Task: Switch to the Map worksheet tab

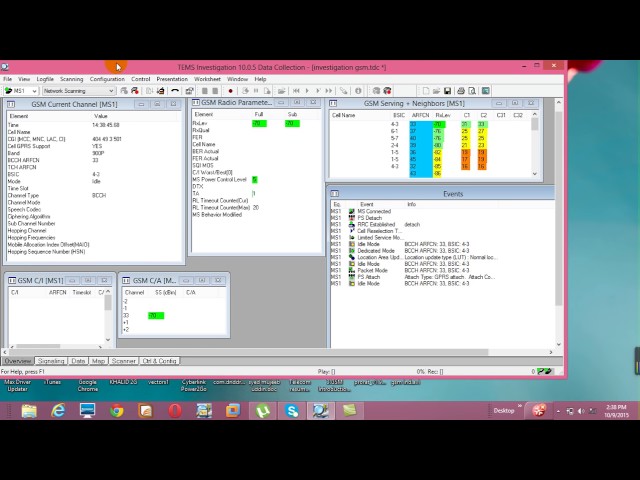Action: pyautogui.click(x=98, y=361)
